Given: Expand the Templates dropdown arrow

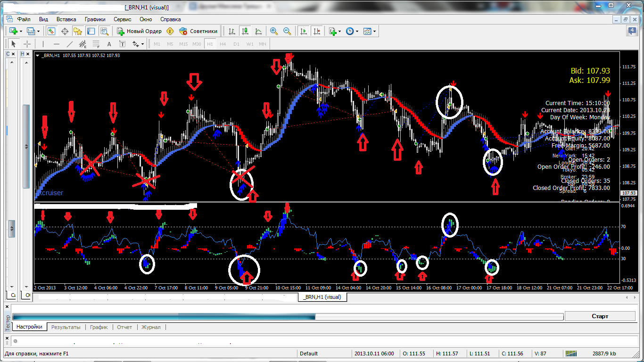Looking at the screenshot, I should coord(374,32).
